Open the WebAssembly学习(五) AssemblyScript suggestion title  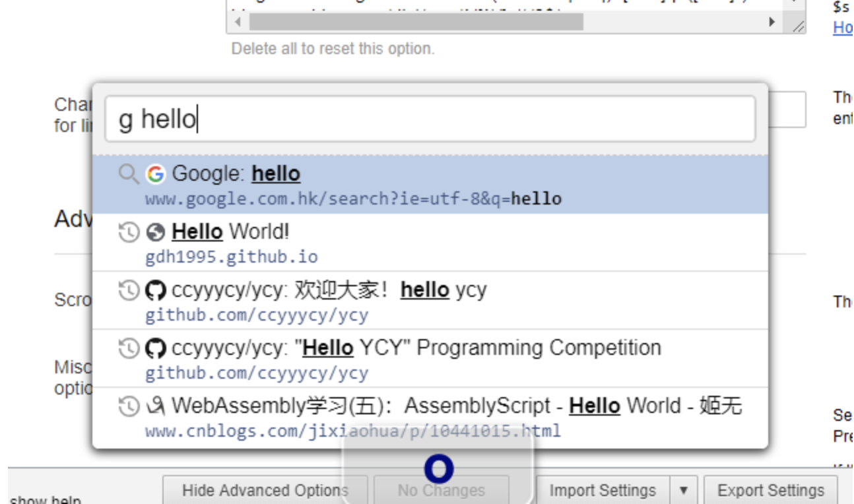point(457,406)
